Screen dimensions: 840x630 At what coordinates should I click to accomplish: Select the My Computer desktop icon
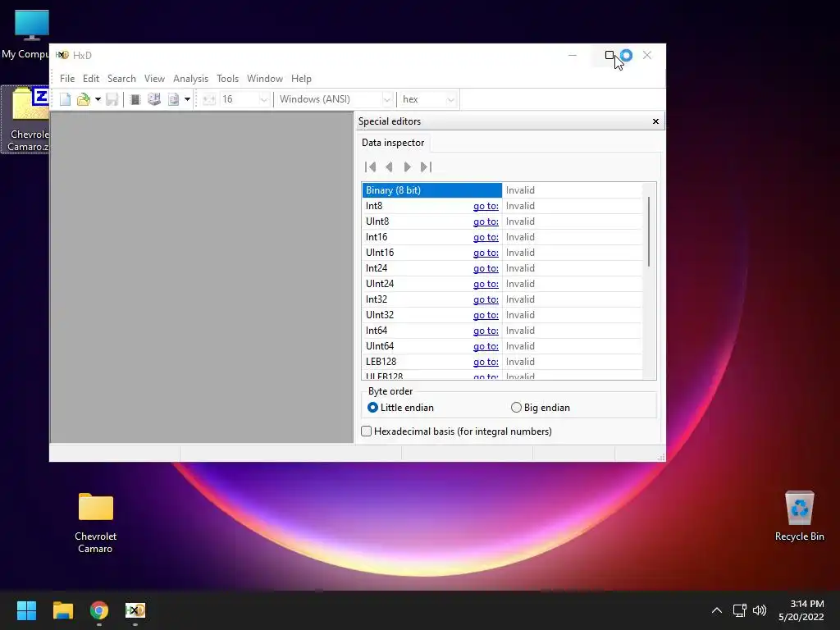[x=25, y=34]
